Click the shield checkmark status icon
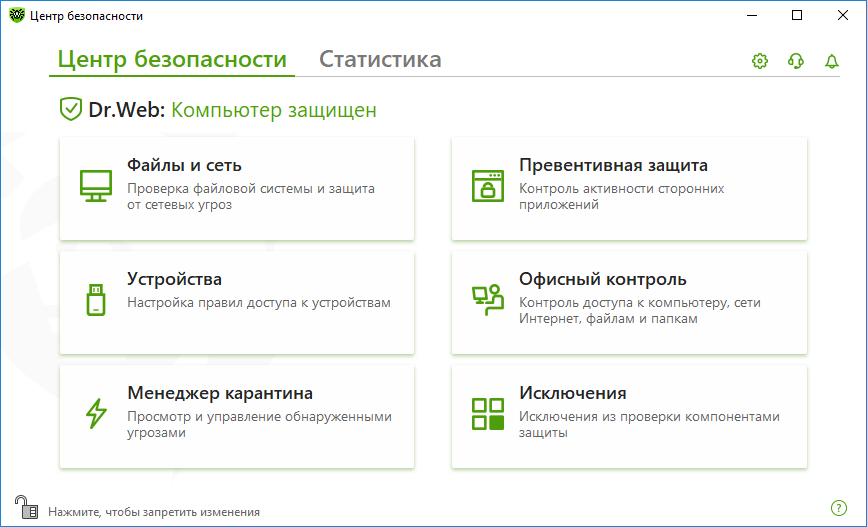867x527 pixels. pyautogui.click(x=71, y=109)
